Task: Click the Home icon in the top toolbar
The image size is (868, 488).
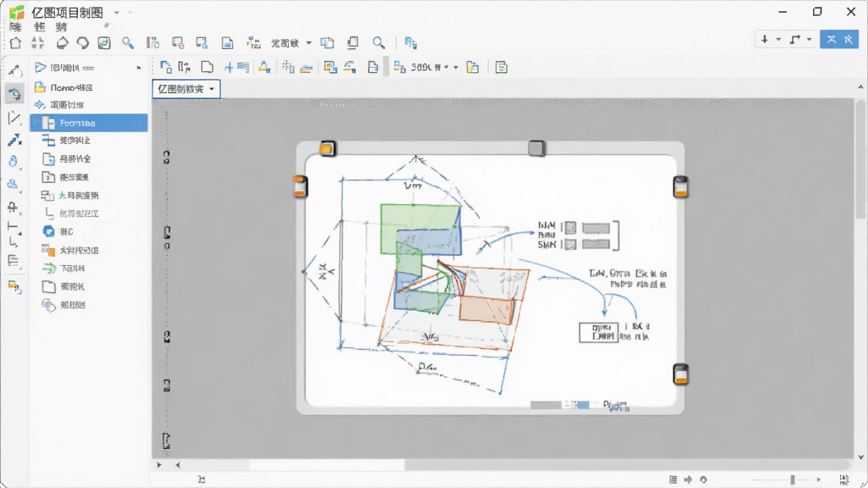Action: (x=15, y=42)
